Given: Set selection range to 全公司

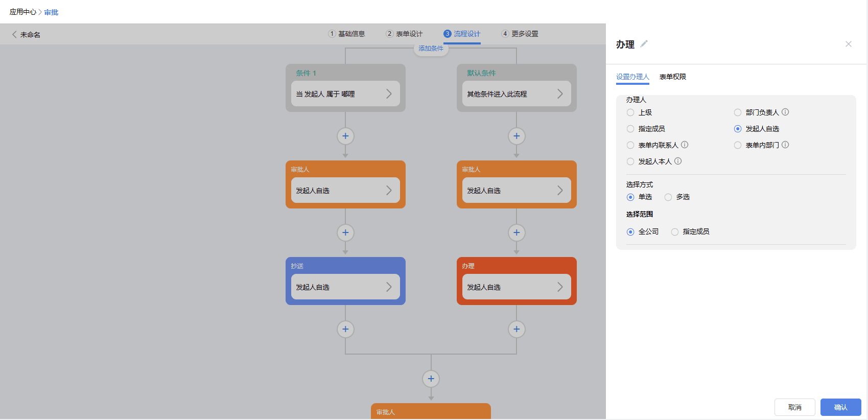Looking at the screenshot, I should tap(630, 232).
